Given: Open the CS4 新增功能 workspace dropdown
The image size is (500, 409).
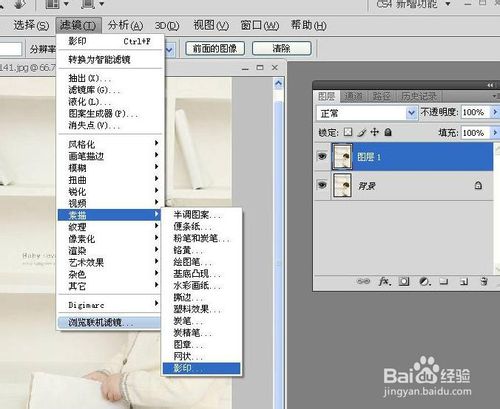Looking at the screenshot, I should click(x=448, y=4).
